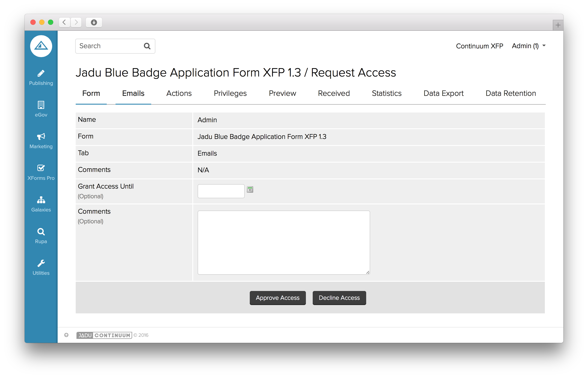
Task: Click the scroll-to-top arrow in footer
Action: [x=66, y=335]
